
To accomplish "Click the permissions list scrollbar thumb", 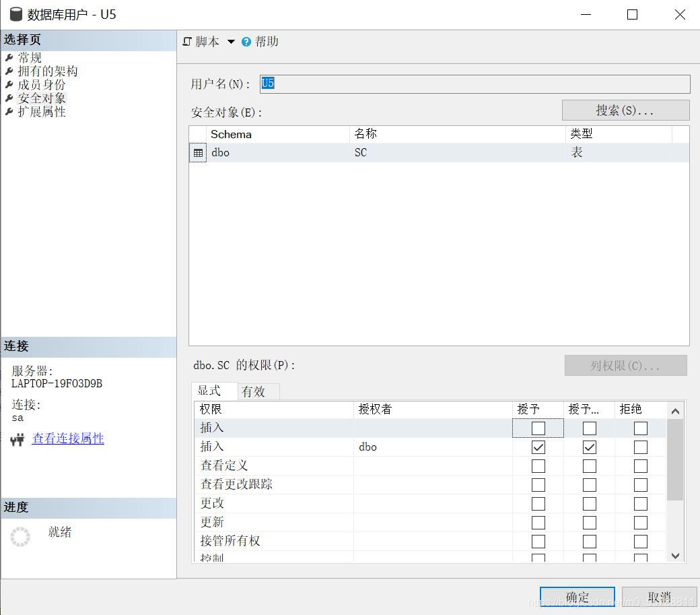I will (676, 459).
